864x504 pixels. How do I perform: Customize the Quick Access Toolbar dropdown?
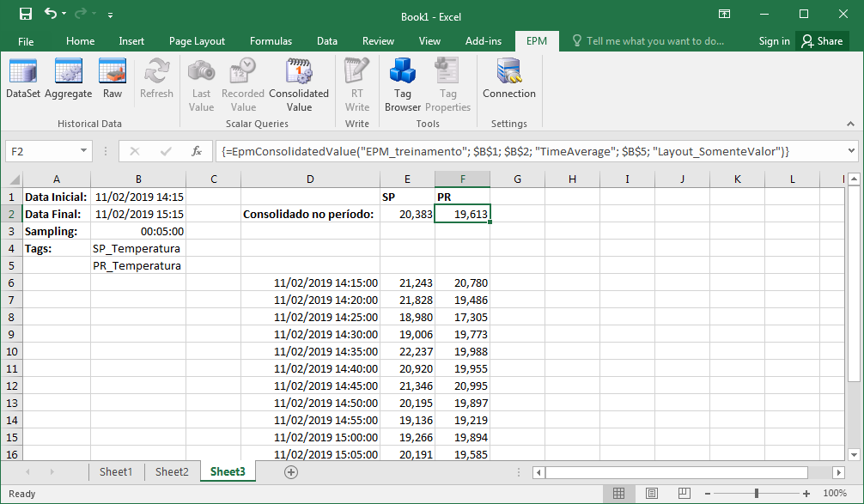(108, 15)
